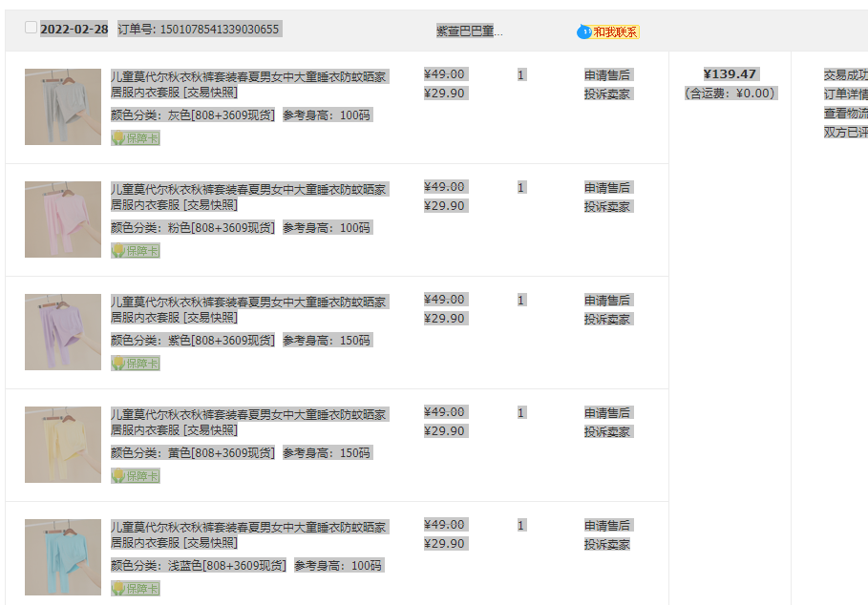Click 交易快照 link on the yellow item

click(211, 430)
